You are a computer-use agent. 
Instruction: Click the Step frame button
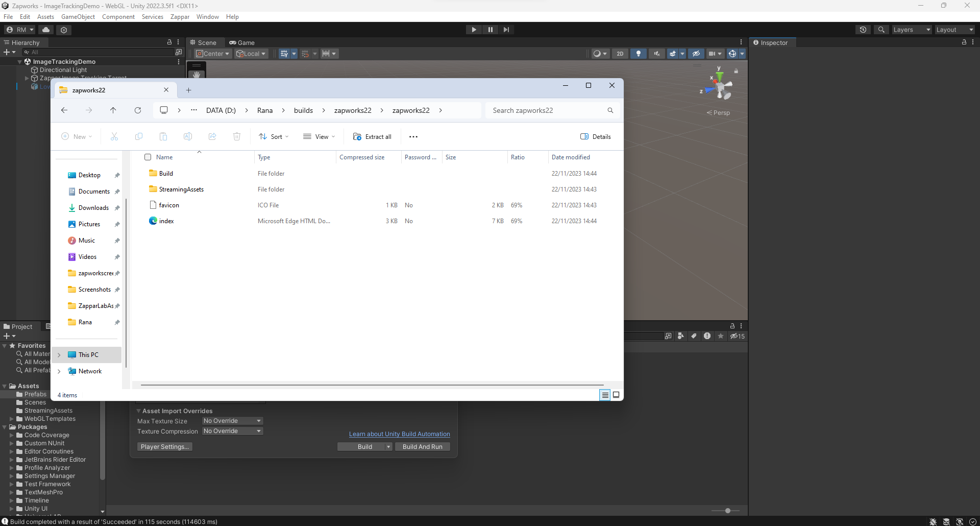506,30
